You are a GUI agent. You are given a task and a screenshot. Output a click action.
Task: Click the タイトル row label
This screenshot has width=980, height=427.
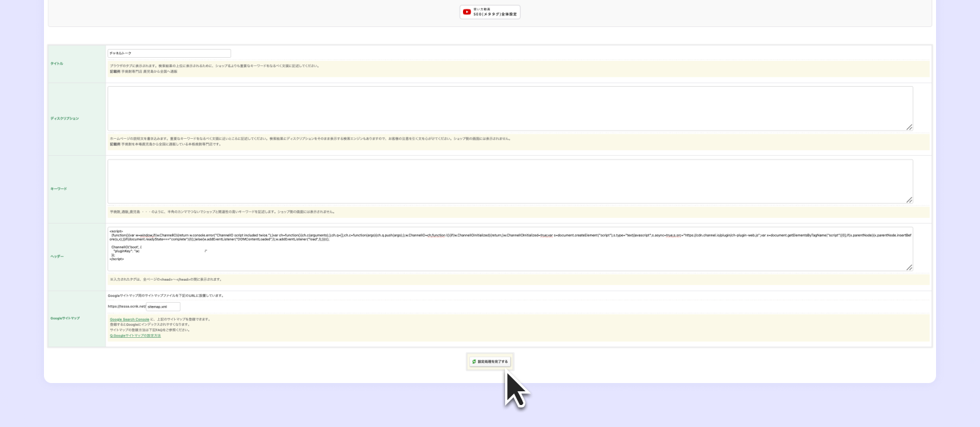(x=57, y=63)
